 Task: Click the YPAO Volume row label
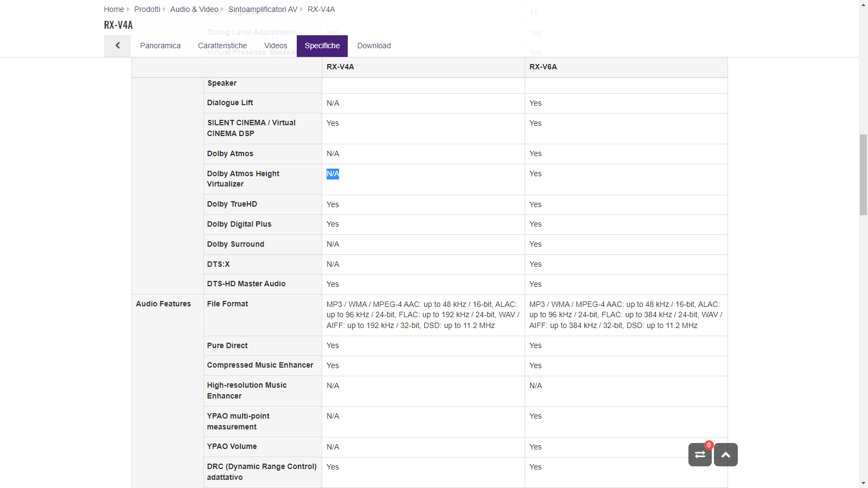pyautogui.click(x=232, y=446)
